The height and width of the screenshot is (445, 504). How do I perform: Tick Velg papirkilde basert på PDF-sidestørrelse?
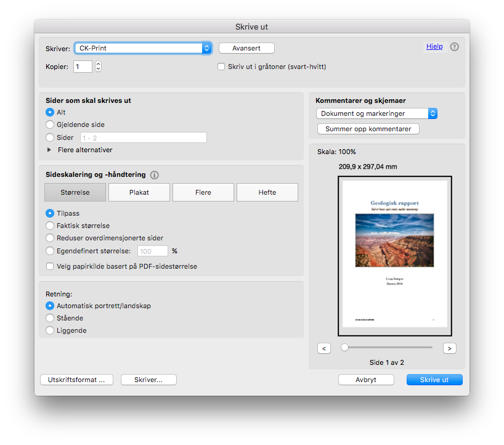50,266
